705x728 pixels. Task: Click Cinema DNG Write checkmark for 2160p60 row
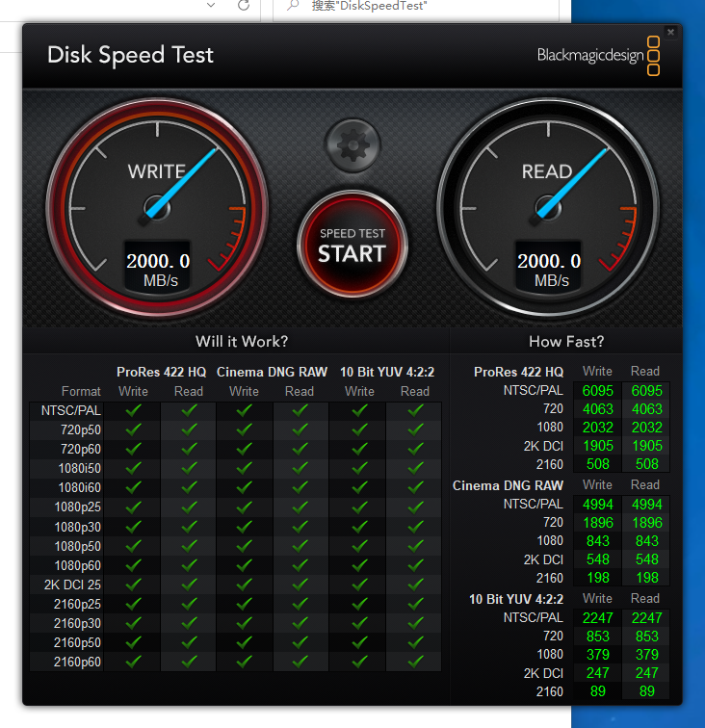(x=245, y=662)
